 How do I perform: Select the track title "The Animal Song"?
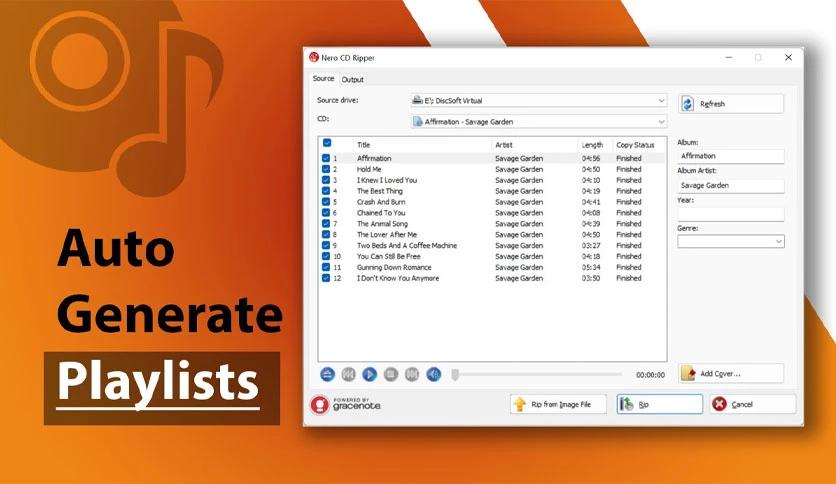click(x=382, y=224)
